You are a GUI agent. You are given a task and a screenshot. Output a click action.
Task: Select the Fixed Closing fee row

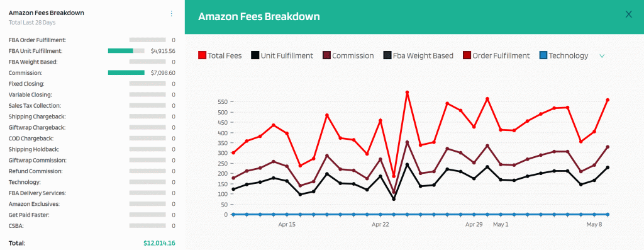(92, 84)
